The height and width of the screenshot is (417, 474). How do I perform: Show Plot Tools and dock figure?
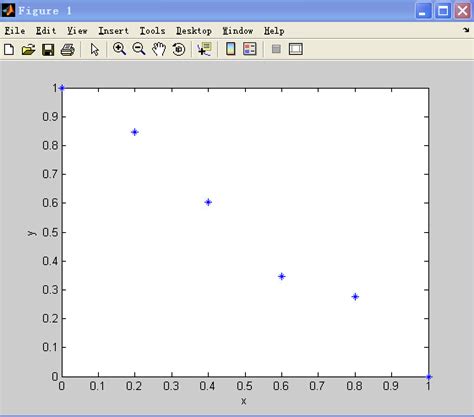click(296, 49)
